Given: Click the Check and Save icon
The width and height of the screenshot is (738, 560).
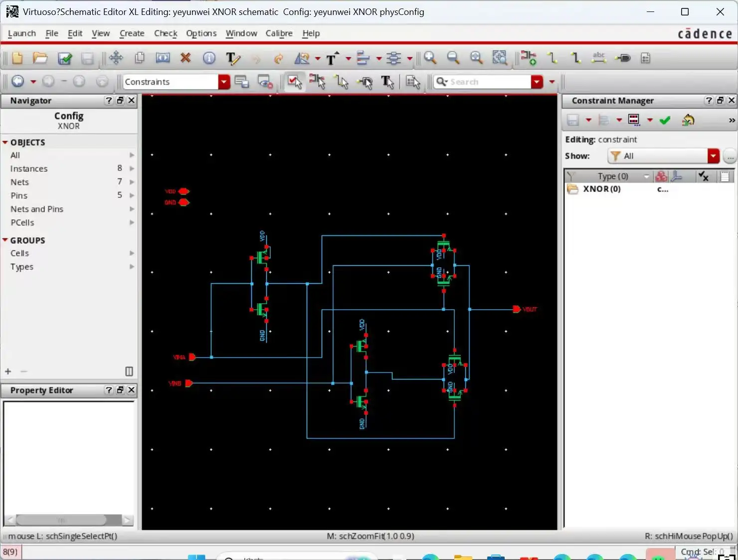Looking at the screenshot, I should (65, 58).
